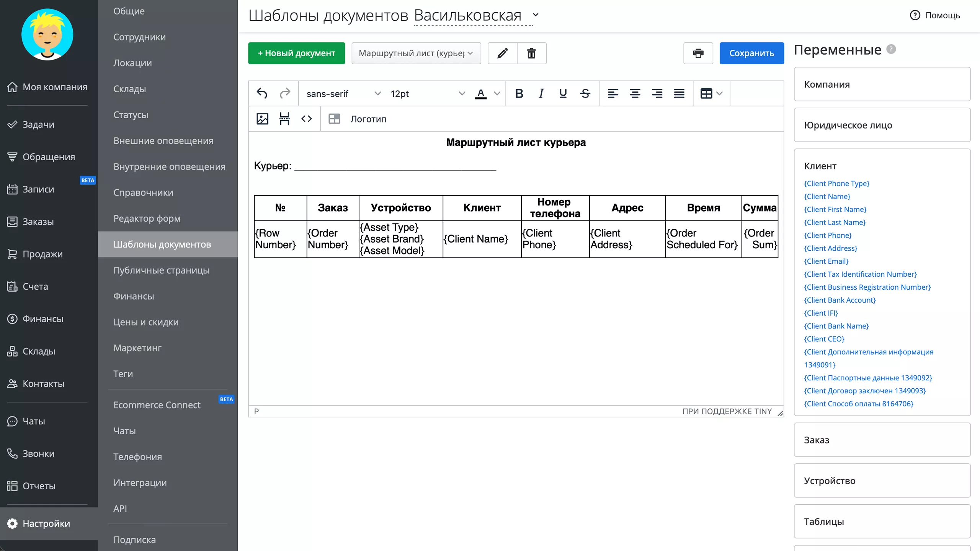The height and width of the screenshot is (551, 980).
Task: Open source code view icon
Action: (x=306, y=119)
